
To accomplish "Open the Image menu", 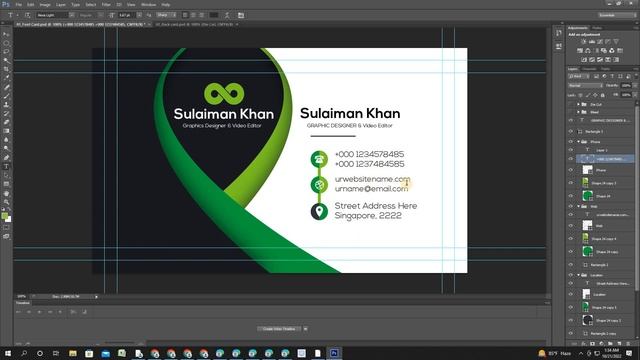I will click(x=45, y=4).
